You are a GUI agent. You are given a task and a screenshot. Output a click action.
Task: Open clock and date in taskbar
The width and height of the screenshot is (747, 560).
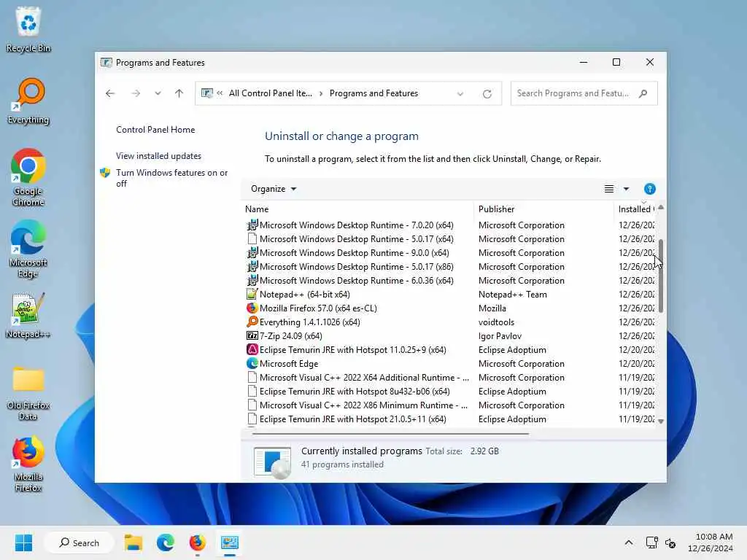point(711,542)
